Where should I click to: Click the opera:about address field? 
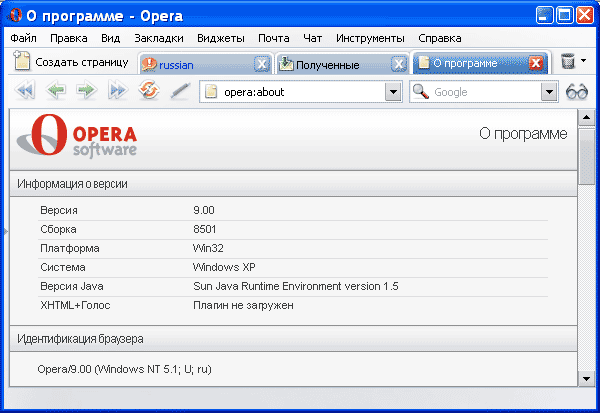(301, 92)
